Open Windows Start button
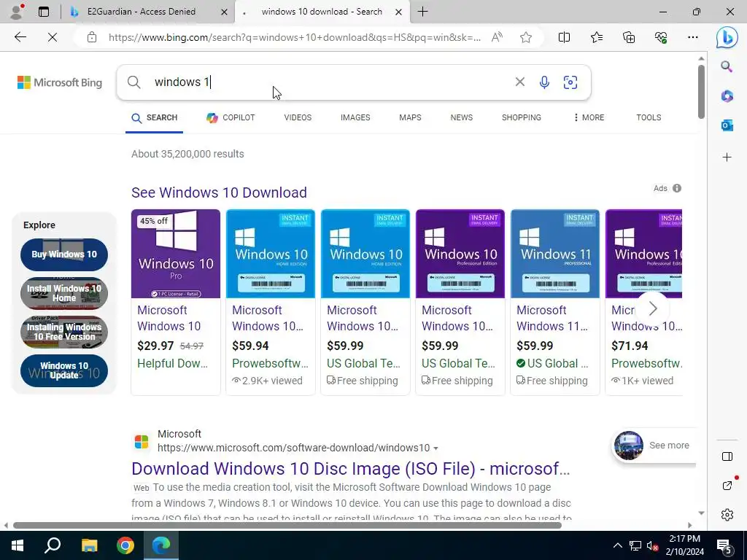Image resolution: width=747 pixels, height=560 pixels. (18, 545)
